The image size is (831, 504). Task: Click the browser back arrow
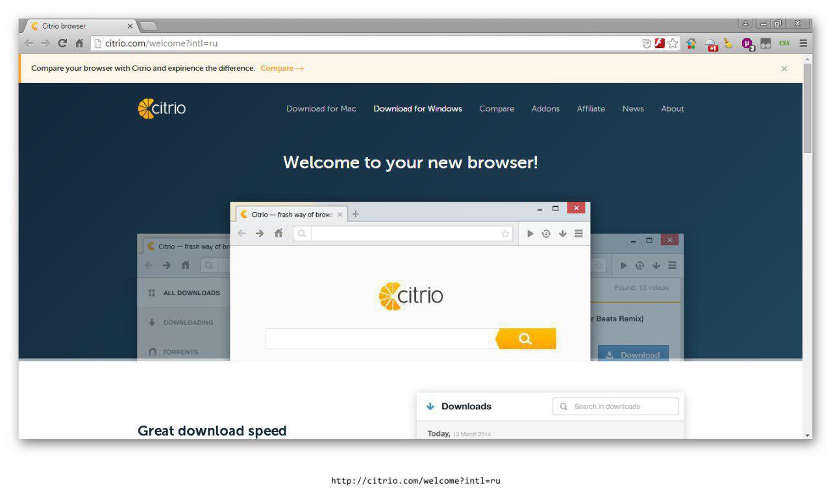[x=28, y=43]
